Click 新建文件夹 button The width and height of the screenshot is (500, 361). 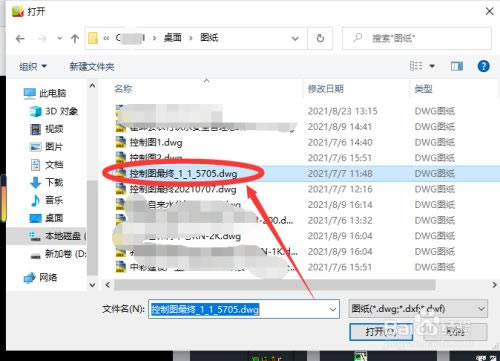point(92,67)
